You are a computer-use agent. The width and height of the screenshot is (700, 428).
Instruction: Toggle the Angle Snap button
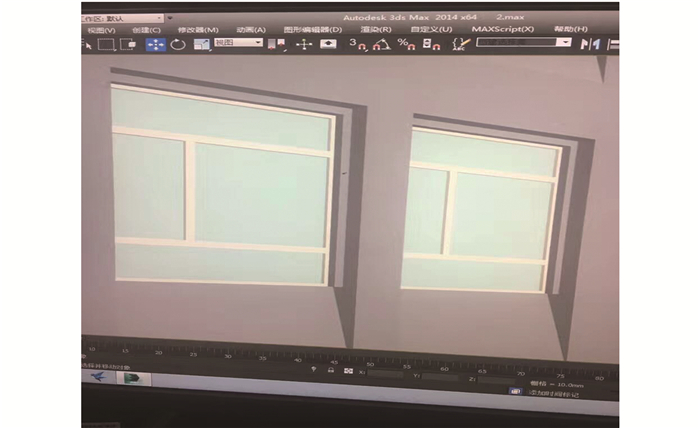click(381, 44)
